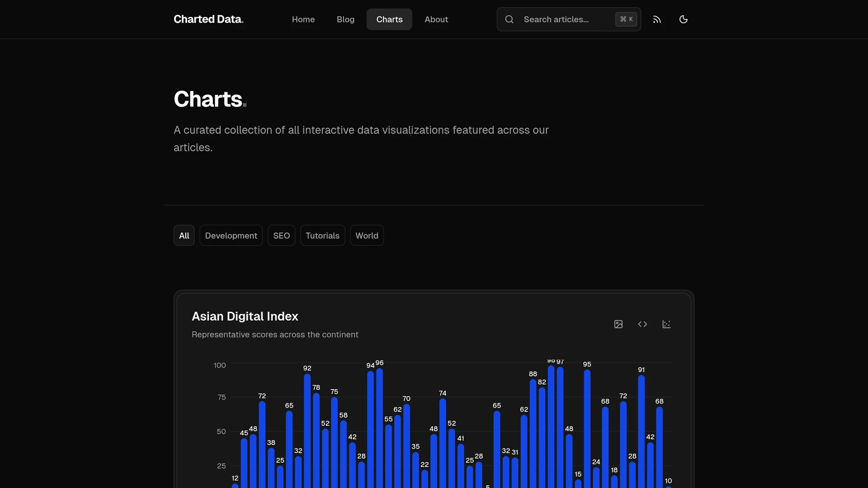The image size is (868, 488).
Task: Click the y-axis label 100
Action: coord(220,365)
